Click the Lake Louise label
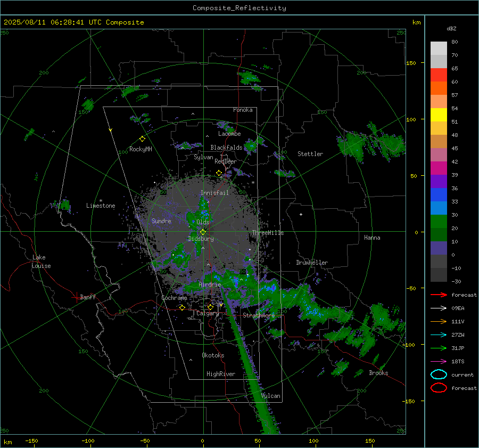Screen dimensions: 479x448 41,262
